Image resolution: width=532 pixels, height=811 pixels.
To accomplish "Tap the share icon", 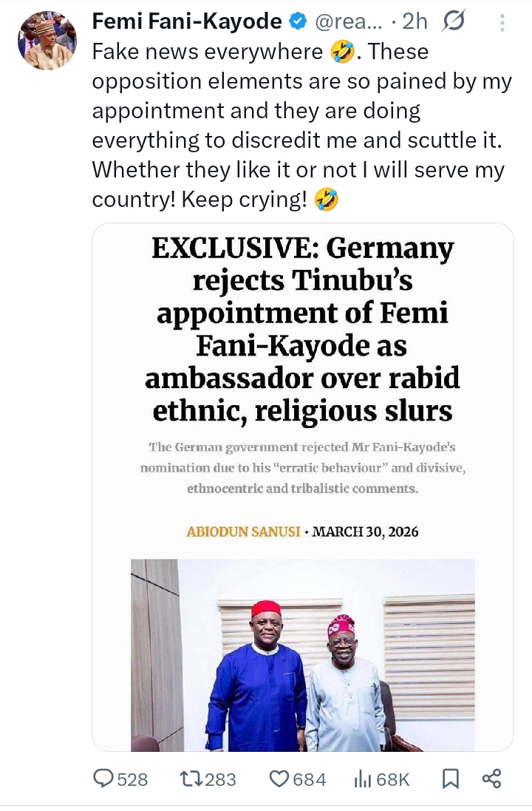I will (491, 778).
